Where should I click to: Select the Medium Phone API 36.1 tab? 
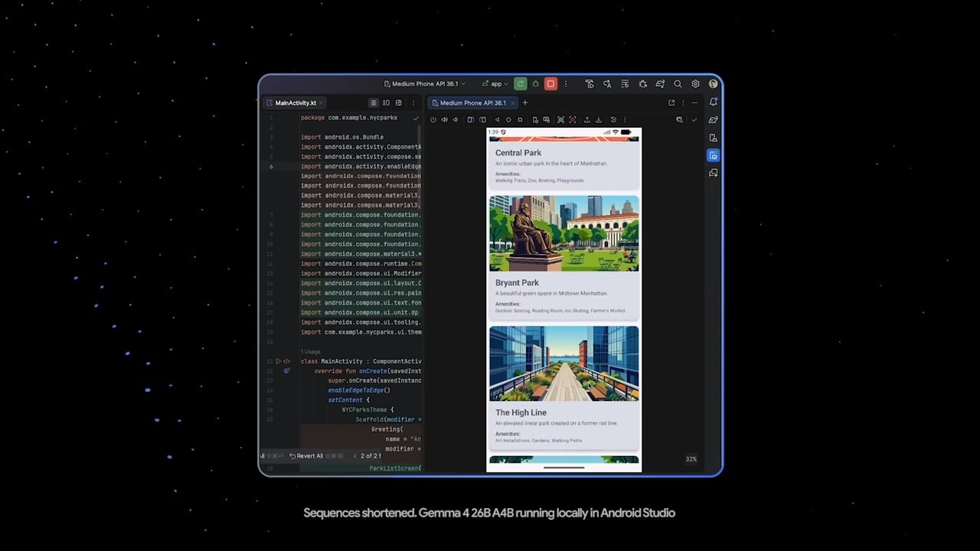click(x=472, y=103)
